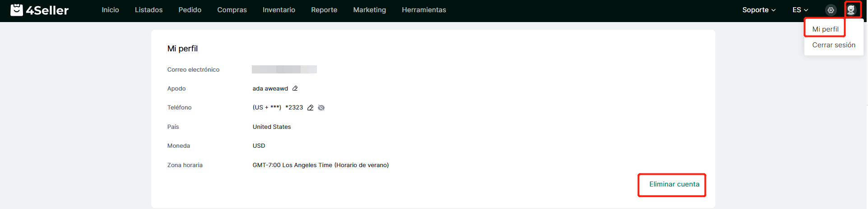868x209 pixels.
Task: Click the País label
Action: [173, 127]
